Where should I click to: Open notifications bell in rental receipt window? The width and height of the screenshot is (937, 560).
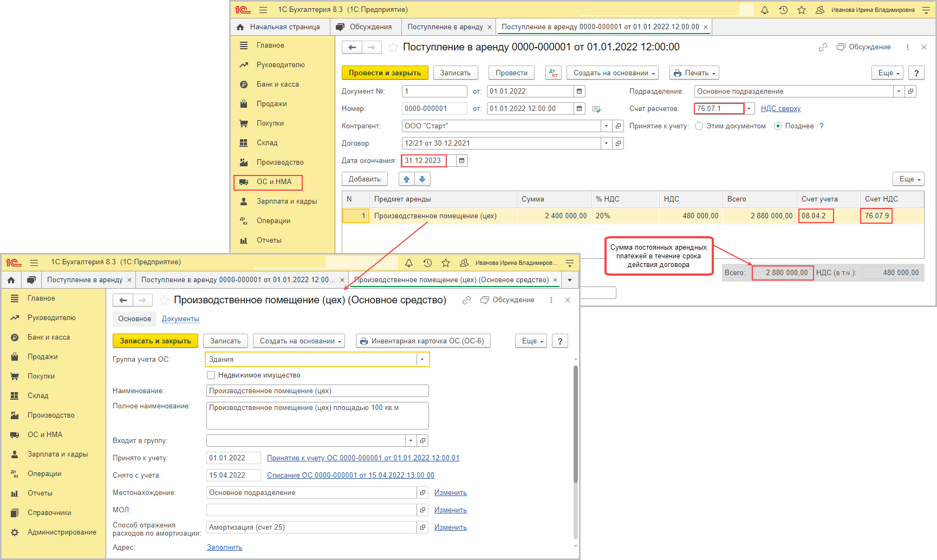(x=765, y=10)
